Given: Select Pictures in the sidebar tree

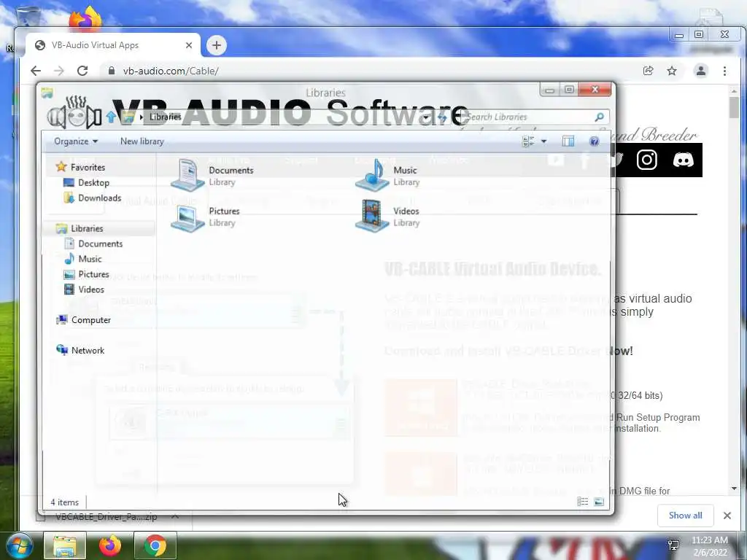Looking at the screenshot, I should tap(93, 274).
